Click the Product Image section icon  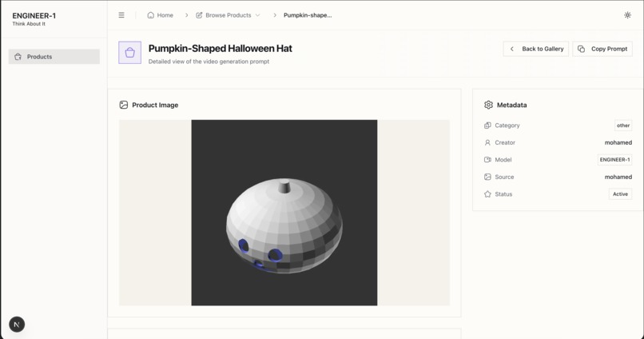pos(124,105)
